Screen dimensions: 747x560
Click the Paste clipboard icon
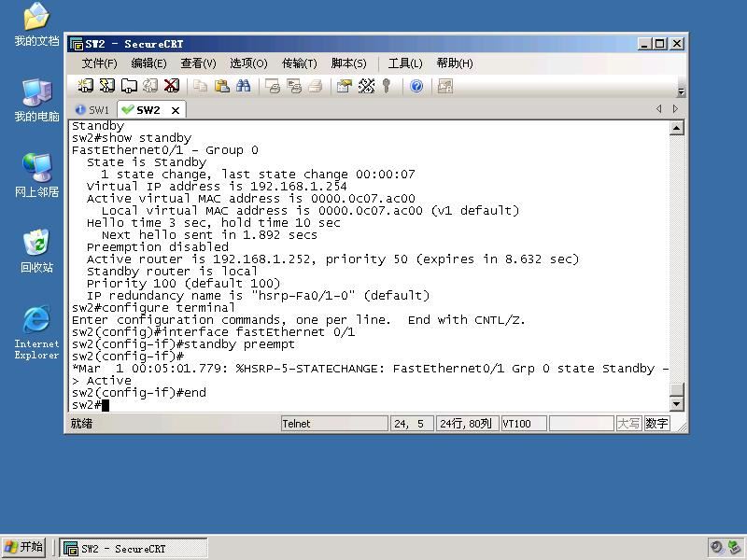tap(221, 86)
